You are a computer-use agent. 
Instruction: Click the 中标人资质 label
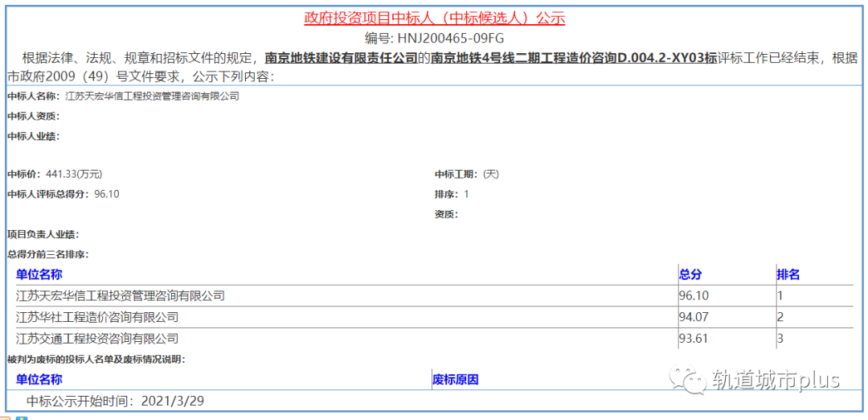(35, 117)
